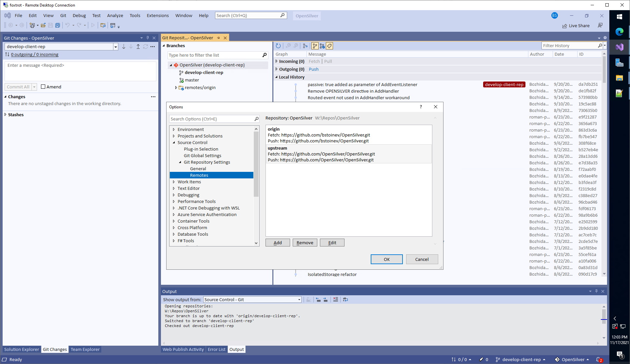Viewport: 630px width, 364px height.
Task: Expand the remotes/origin tree node
Action: click(176, 88)
